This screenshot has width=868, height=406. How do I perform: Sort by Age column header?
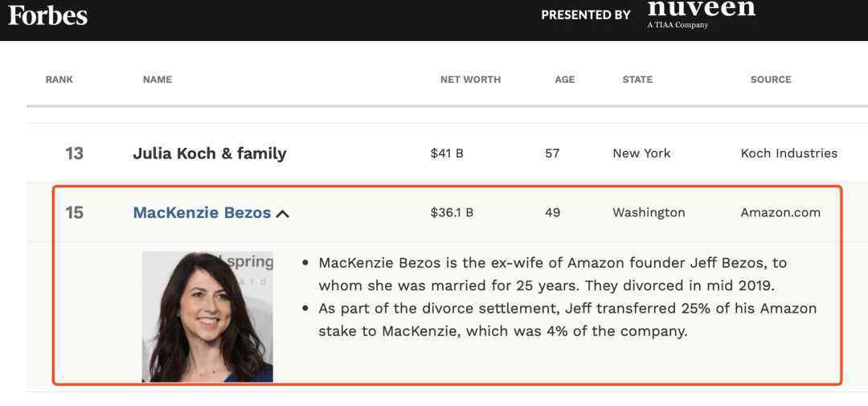tap(565, 80)
